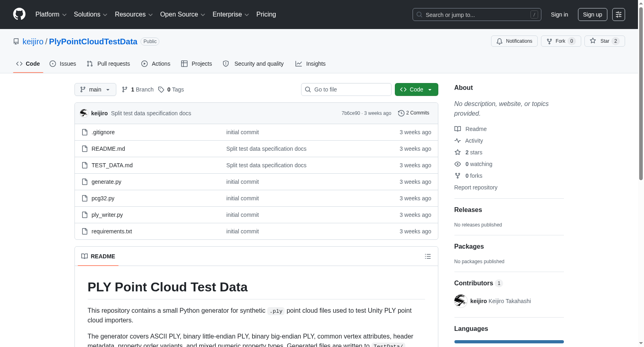
Task: Click the Releases heading link
Action: tap(468, 210)
